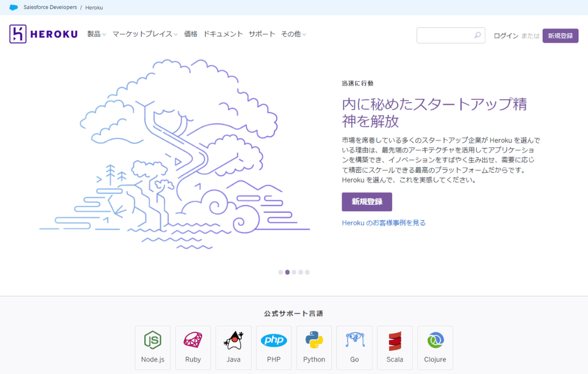Go to the fourth carousel slide dot

pos(301,272)
